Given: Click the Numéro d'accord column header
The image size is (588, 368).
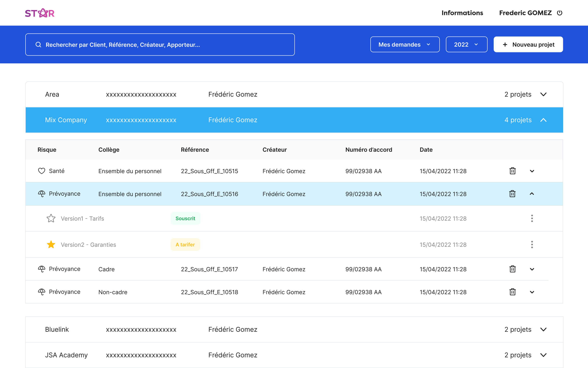Looking at the screenshot, I should tap(369, 150).
